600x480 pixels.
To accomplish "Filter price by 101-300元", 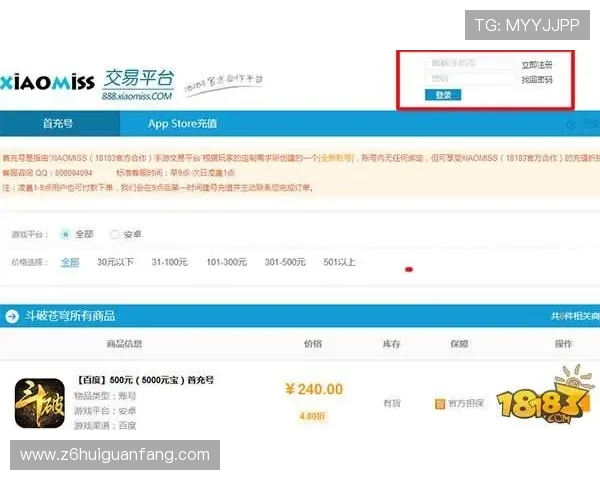I will 227,262.
